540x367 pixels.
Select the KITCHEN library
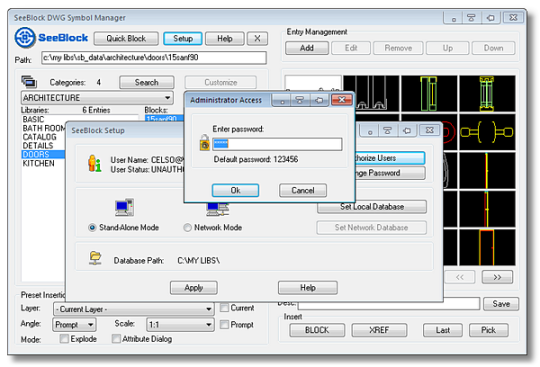39,163
